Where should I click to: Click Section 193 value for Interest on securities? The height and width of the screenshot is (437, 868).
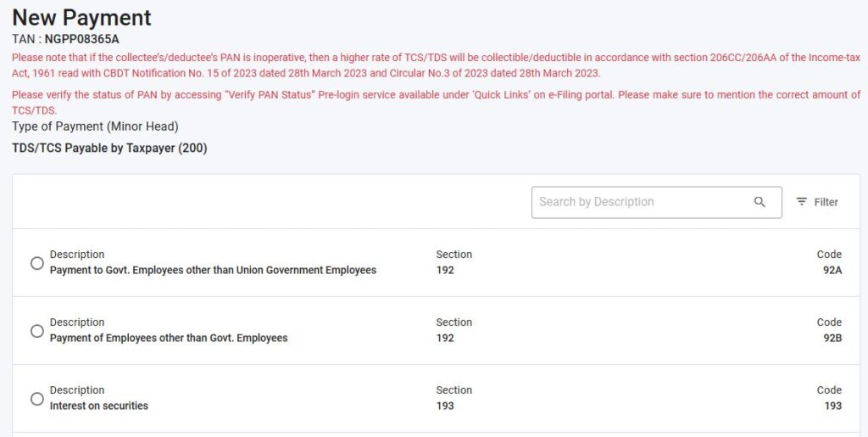445,406
